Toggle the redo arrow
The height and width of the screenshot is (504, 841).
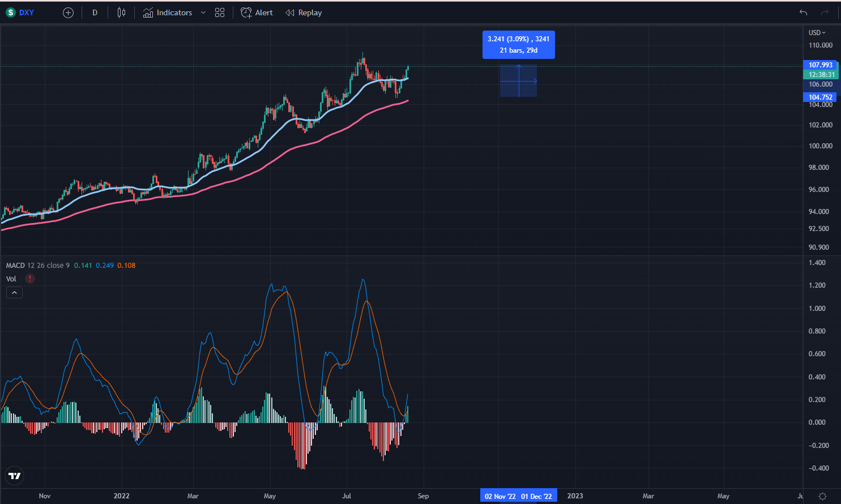[x=824, y=11]
